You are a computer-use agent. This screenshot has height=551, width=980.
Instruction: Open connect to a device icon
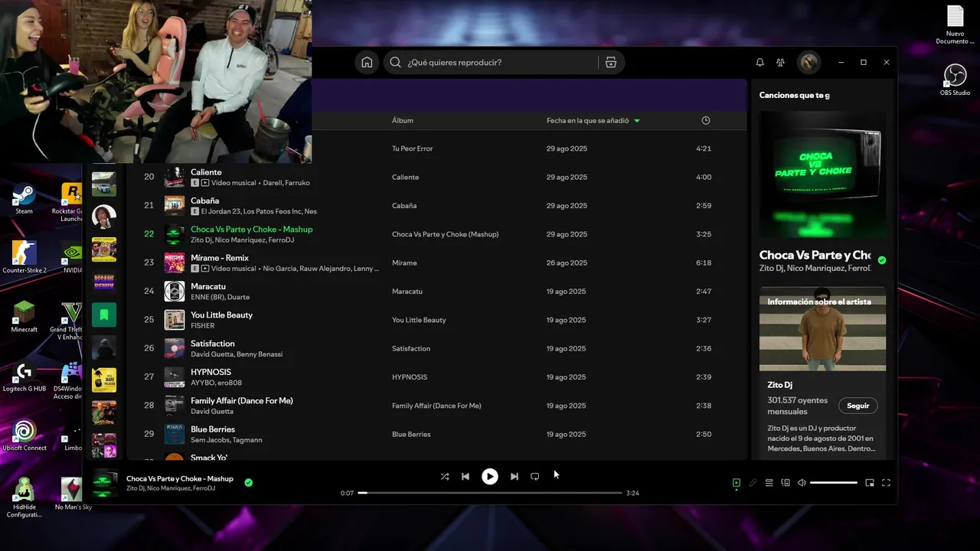coord(786,483)
